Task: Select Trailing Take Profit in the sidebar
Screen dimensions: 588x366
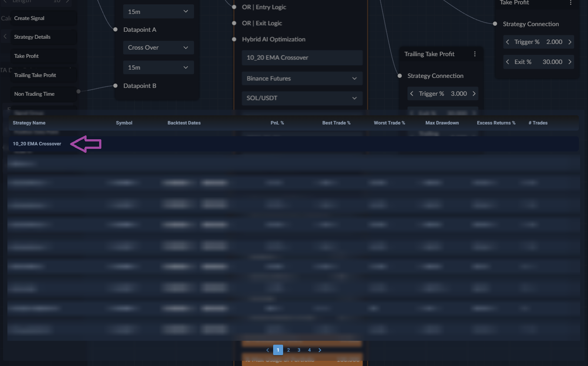Action: click(x=43, y=75)
